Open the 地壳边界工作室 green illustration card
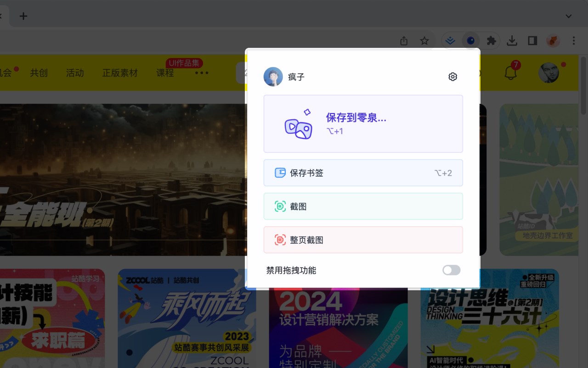The image size is (588, 368). [539, 179]
